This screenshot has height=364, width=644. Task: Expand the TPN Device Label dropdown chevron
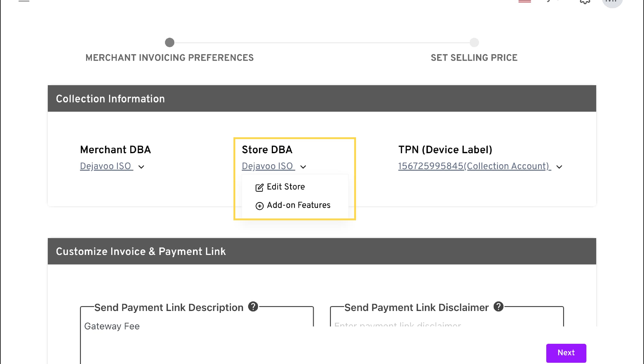(559, 167)
